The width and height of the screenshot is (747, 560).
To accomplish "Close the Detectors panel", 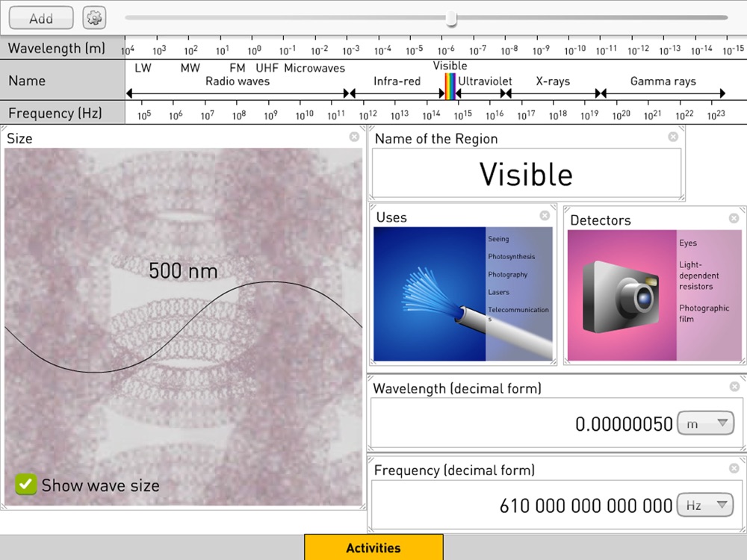I will point(734,219).
